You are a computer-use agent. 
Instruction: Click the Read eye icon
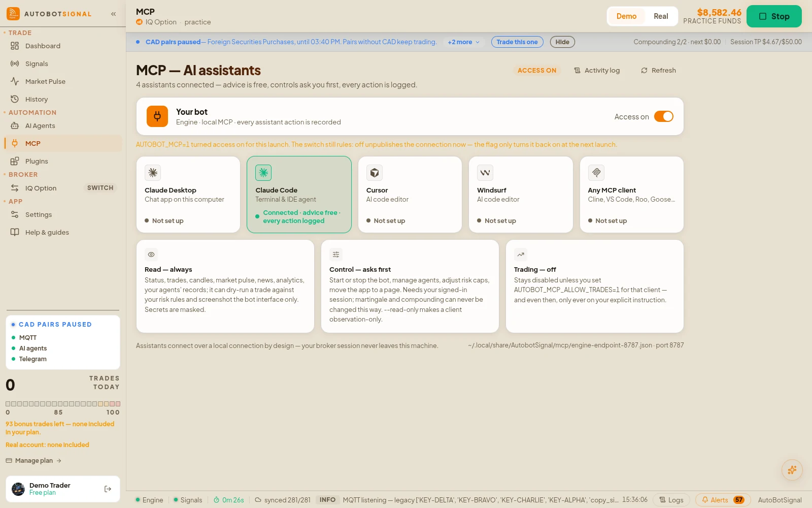pos(151,255)
